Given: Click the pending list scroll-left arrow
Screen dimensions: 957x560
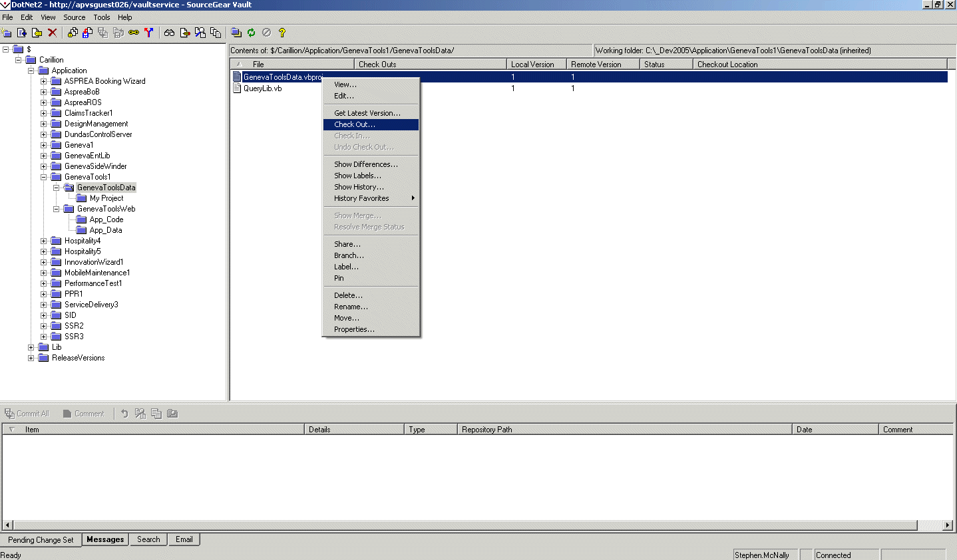Looking at the screenshot, I should pos(8,525).
